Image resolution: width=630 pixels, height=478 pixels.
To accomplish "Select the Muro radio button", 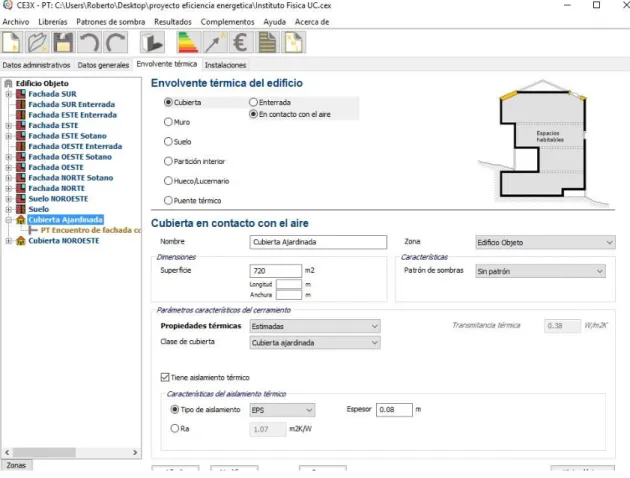I will click(168, 122).
